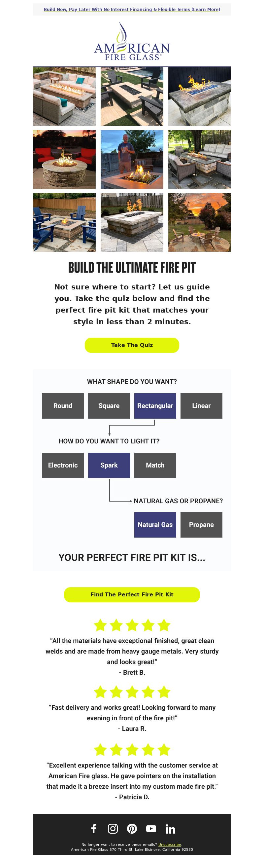Choose the Linear shape option

click(x=201, y=406)
